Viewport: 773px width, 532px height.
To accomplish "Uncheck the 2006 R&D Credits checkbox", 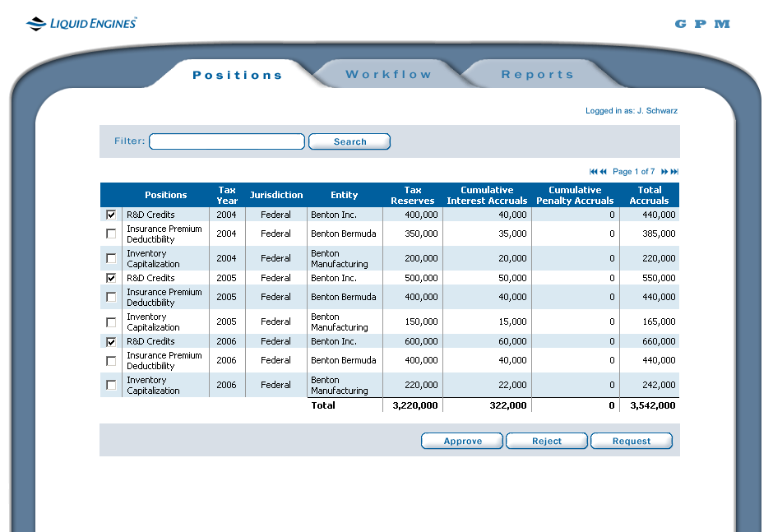I will [x=111, y=341].
